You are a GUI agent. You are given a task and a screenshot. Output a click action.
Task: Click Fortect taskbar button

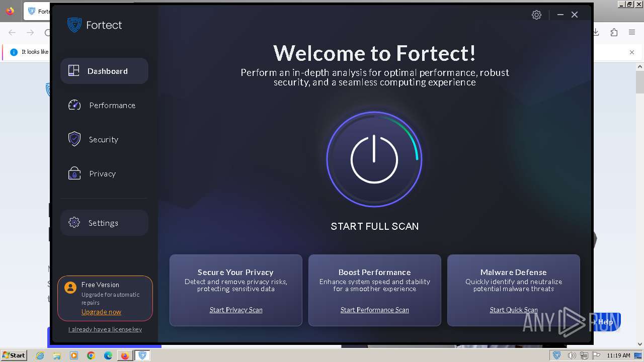click(142, 355)
